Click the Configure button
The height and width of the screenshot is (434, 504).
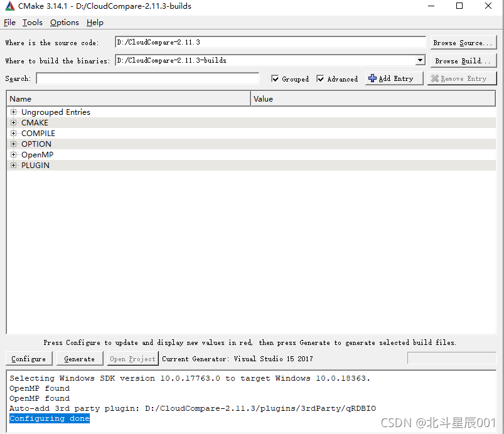click(x=29, y=359)
